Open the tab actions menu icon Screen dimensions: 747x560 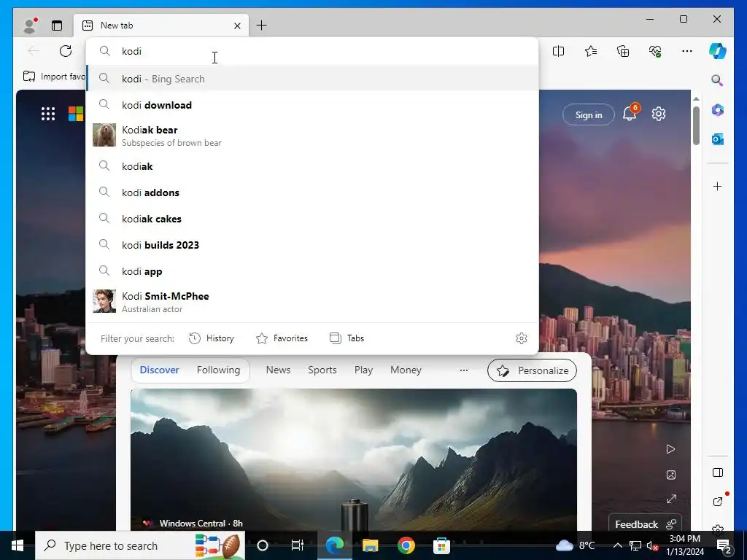click(x=57, y=26)
